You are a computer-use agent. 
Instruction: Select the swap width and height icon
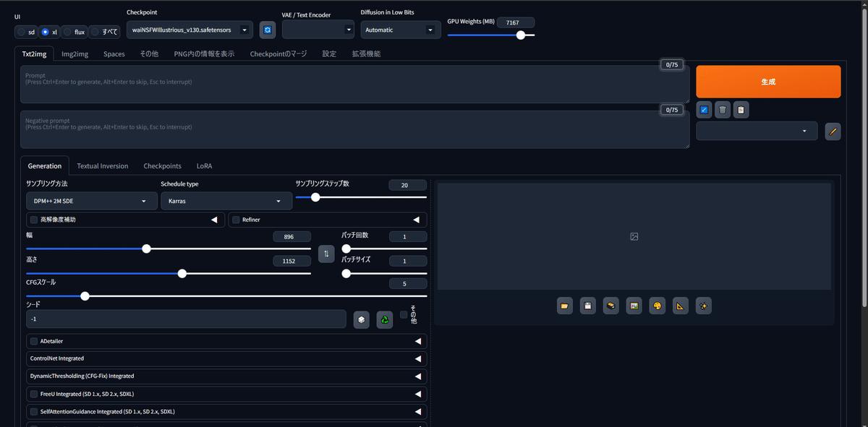(x=325, y=254)
